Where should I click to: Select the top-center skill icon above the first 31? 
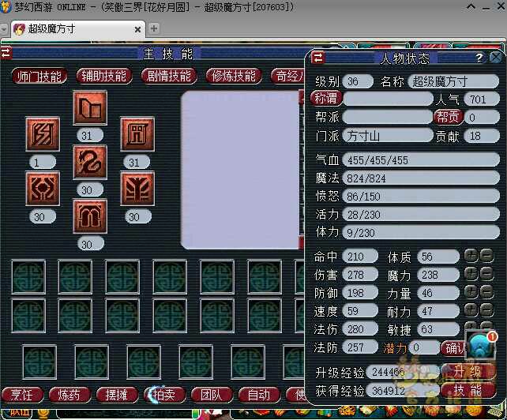(90, 107)
